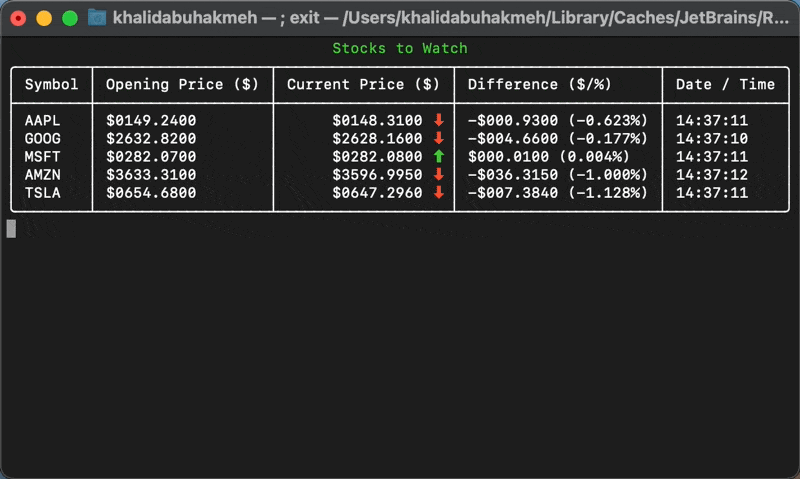
Task: Click the 'Stocks to Watch' heading
Action: (400, 48)
